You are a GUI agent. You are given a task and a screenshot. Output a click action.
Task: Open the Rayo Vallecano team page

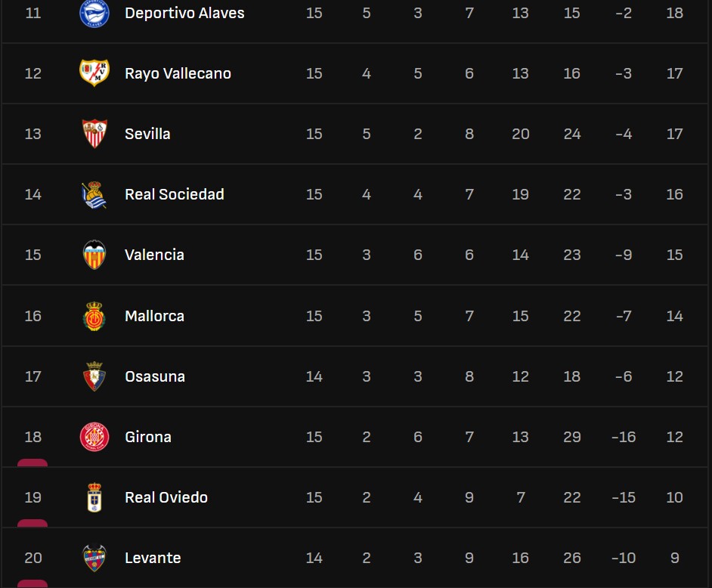178,73
